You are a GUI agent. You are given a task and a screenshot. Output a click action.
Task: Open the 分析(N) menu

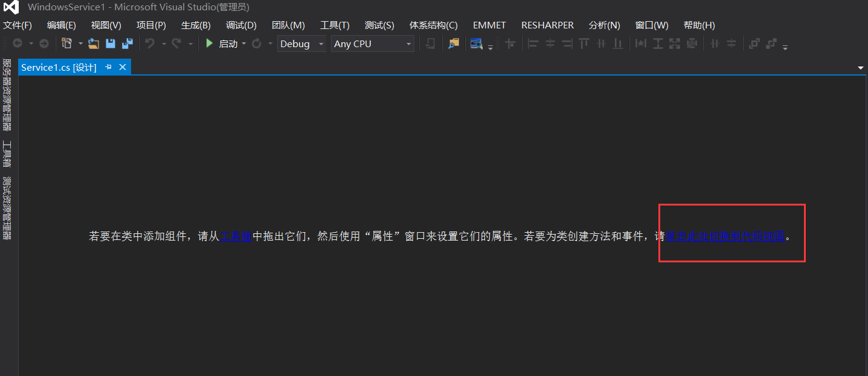(x=605, y=25)
